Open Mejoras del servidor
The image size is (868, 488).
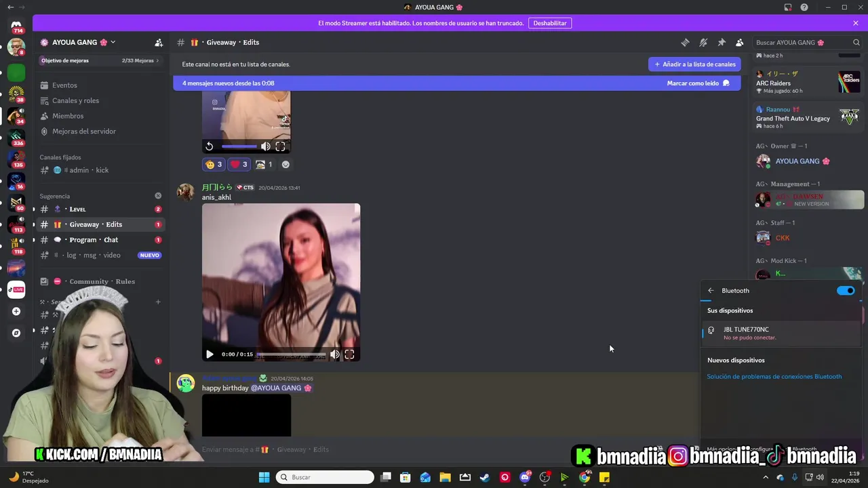tap(100, 131)
